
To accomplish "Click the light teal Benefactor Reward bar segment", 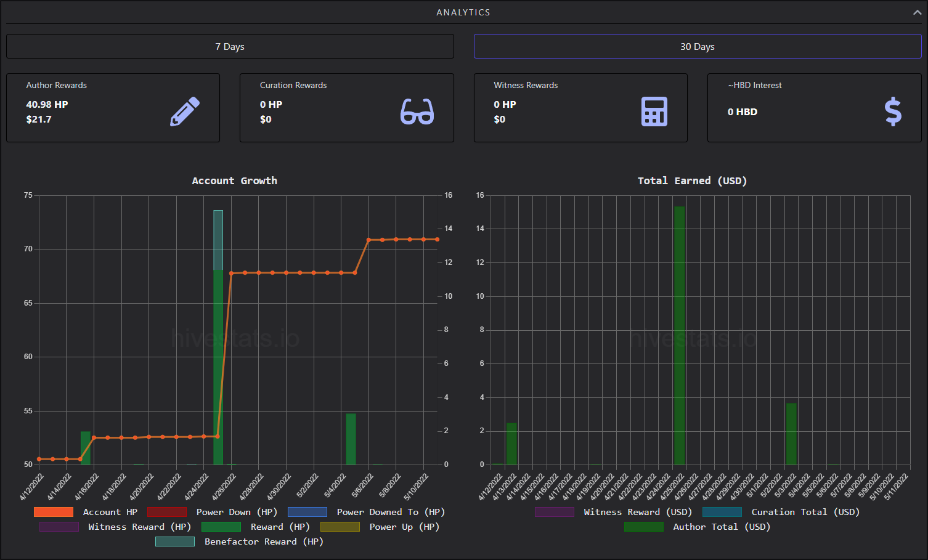I will (218, 240).
